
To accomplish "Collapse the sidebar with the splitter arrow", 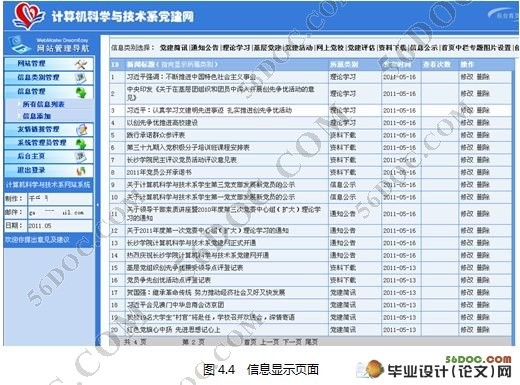I will [x=97, y=205].
